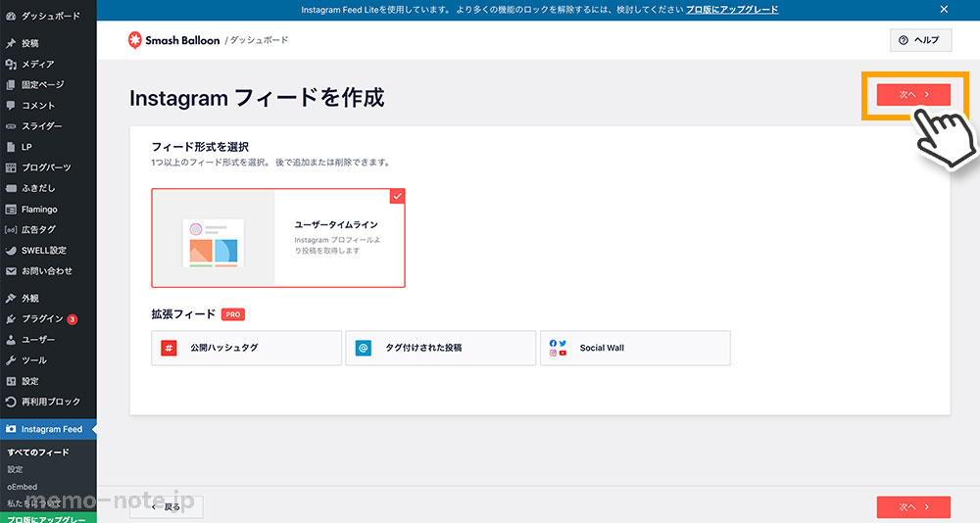The width and height of the screenshot is (980, 523).
Task: Click the プラグイン plug icon
Action: (11, 318)
